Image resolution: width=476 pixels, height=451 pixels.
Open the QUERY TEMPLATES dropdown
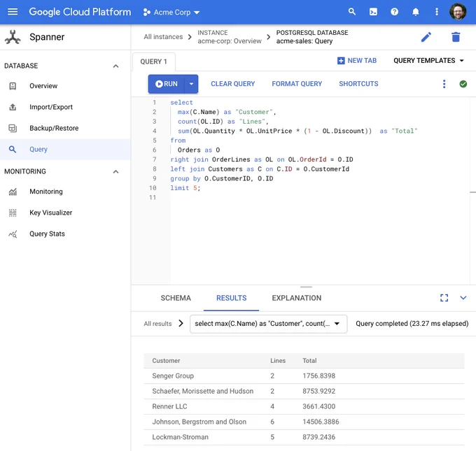[428, 61]
